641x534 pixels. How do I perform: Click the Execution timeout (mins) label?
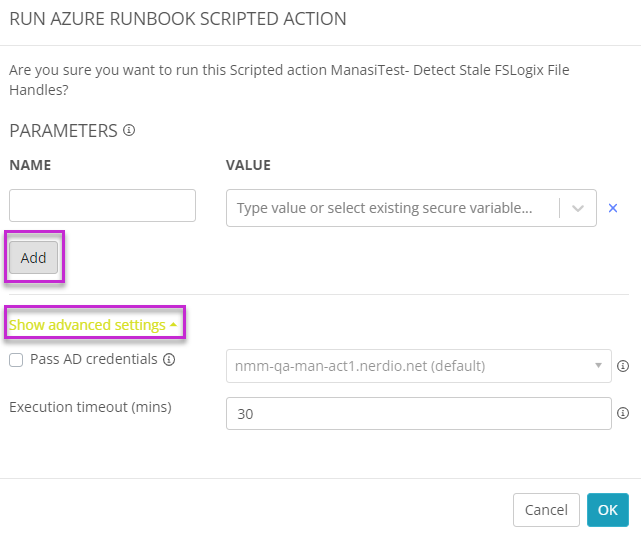[90, 407]
